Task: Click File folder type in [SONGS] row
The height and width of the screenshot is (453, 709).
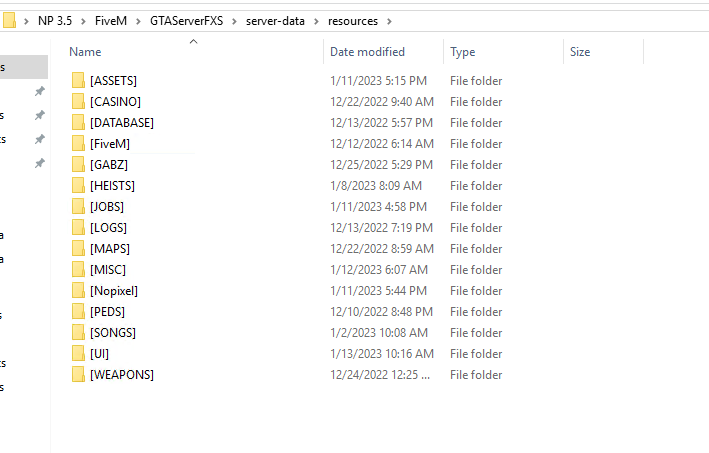Action: [x=476, y=333]
